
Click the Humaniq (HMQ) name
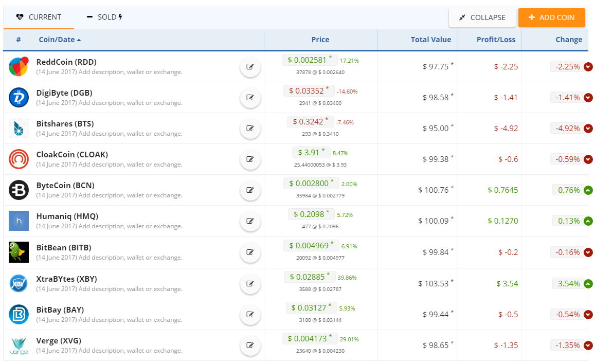click(x=67, y=216)
